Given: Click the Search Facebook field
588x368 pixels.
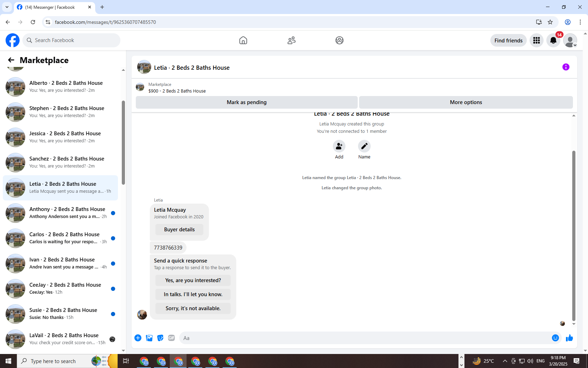Looking at the screenshot, I should point(71,40).
